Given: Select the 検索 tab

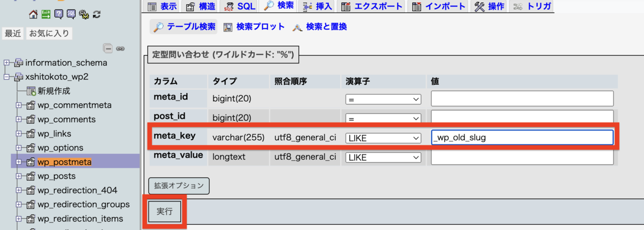Looking at the screenshot, I should (x=279, y=6).
